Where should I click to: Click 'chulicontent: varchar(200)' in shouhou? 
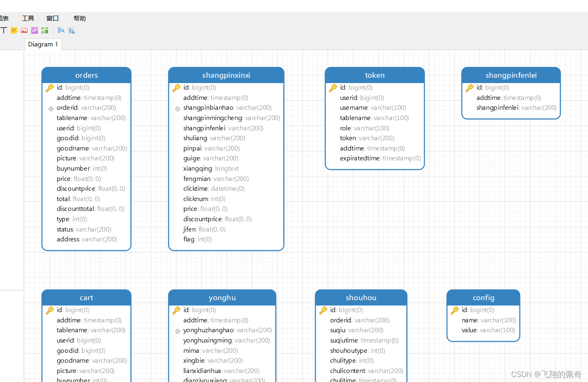pyautogui.click(x=366, y=371)
